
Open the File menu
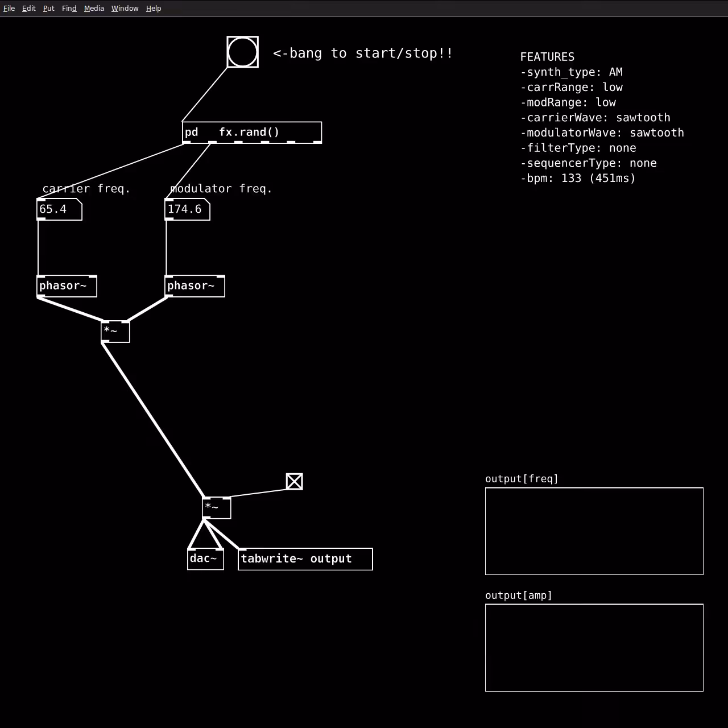pyautogui.click(x=9, y=9)
